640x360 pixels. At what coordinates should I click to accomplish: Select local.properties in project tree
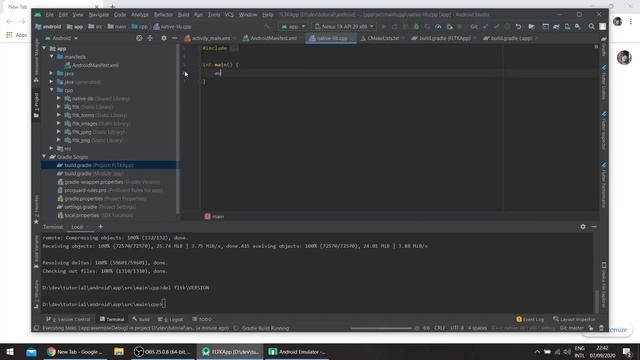pyautogui.click(x=95, y=215)
